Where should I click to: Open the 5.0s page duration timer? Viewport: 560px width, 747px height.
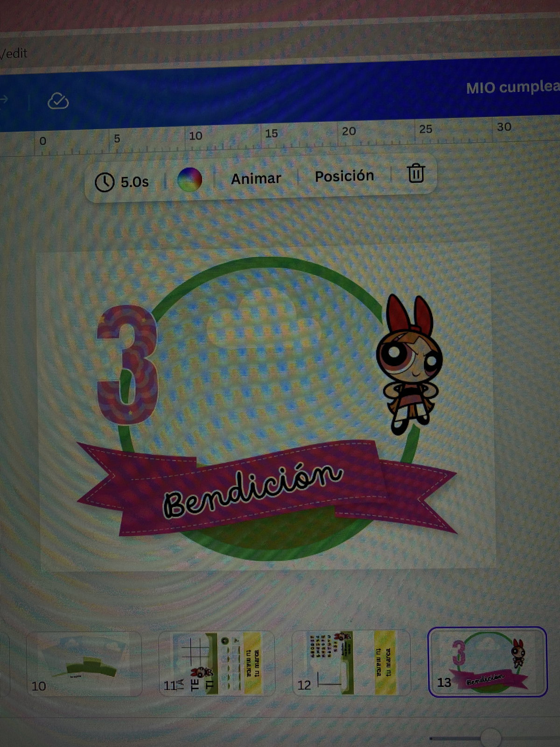122,182
